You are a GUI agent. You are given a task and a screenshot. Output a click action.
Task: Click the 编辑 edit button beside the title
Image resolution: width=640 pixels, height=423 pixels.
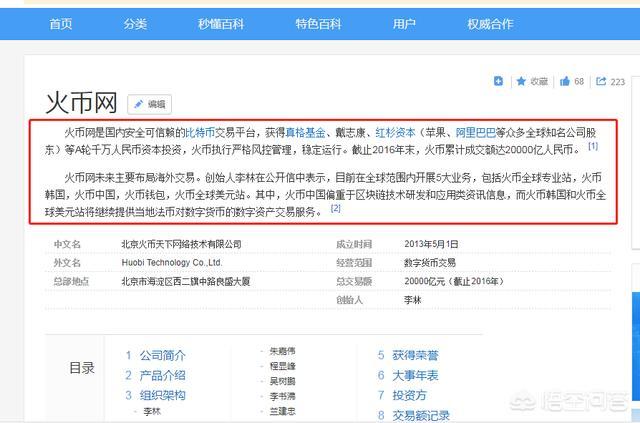(149, 104)
